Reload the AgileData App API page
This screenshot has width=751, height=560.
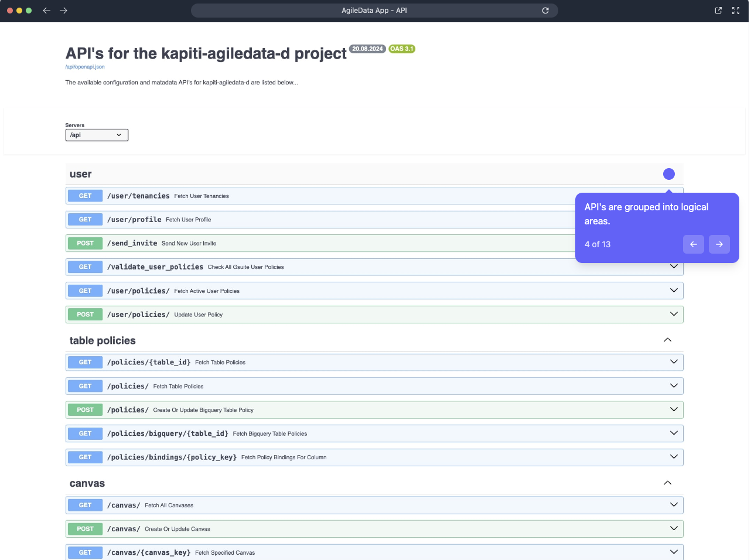coord(545,10)
